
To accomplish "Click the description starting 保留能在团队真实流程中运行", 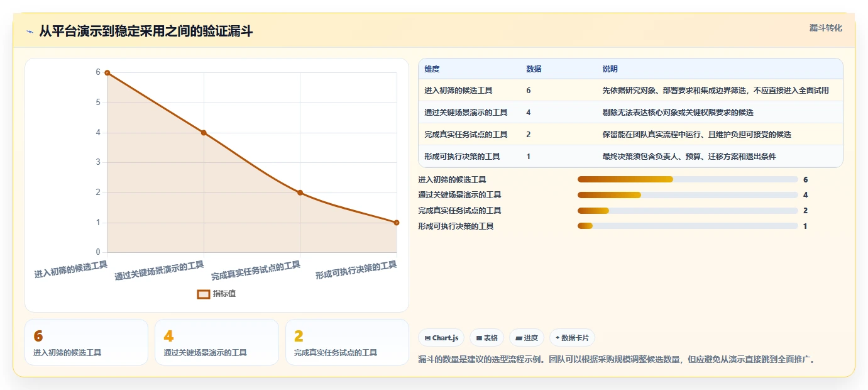I will [697, 135].
